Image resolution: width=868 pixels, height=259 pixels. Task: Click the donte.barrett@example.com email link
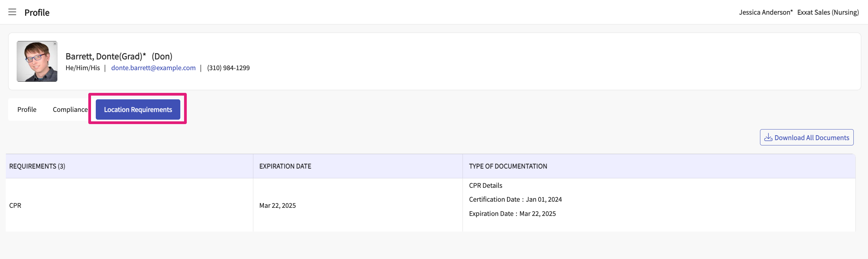click(153, 68)
